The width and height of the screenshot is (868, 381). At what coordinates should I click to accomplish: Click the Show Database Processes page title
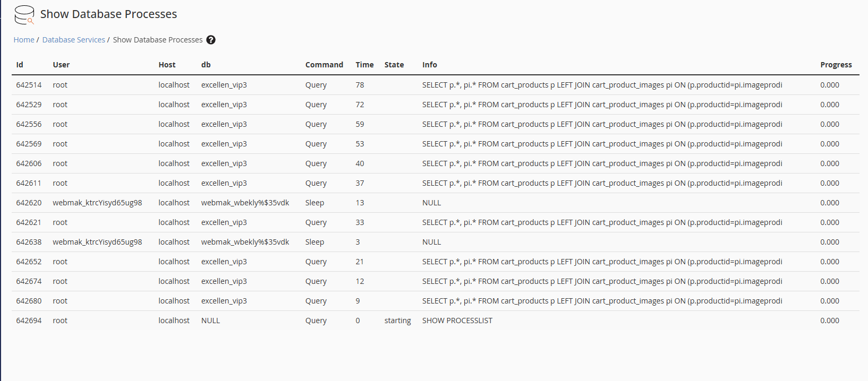(x=109, y=14)
